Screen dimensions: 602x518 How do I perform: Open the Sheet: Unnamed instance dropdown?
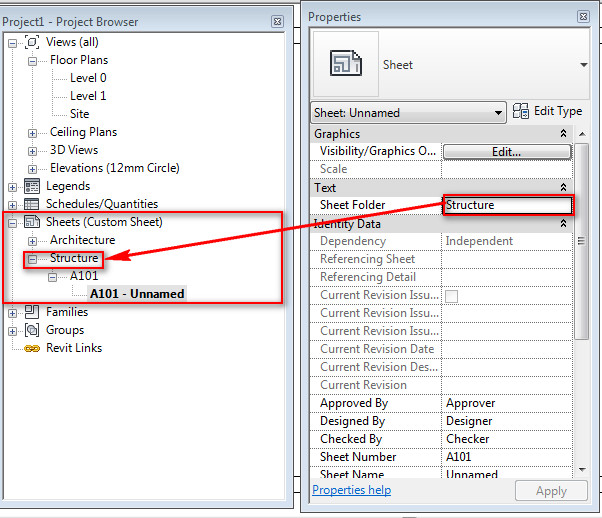(498, 113)
